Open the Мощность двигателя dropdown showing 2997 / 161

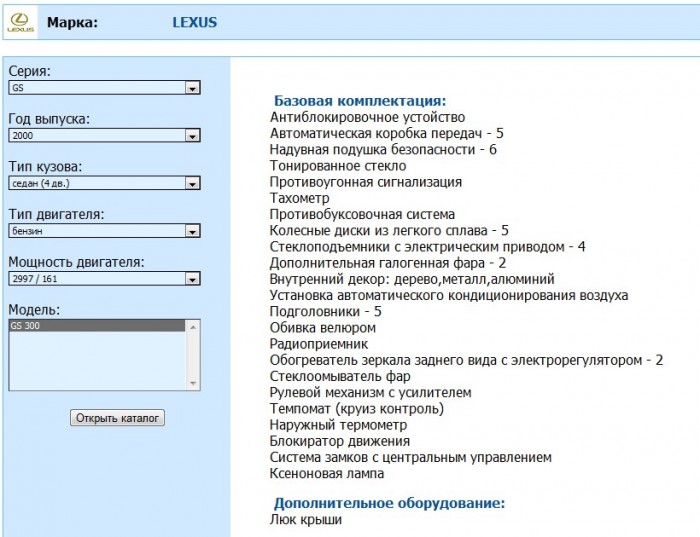click(104, 279)
